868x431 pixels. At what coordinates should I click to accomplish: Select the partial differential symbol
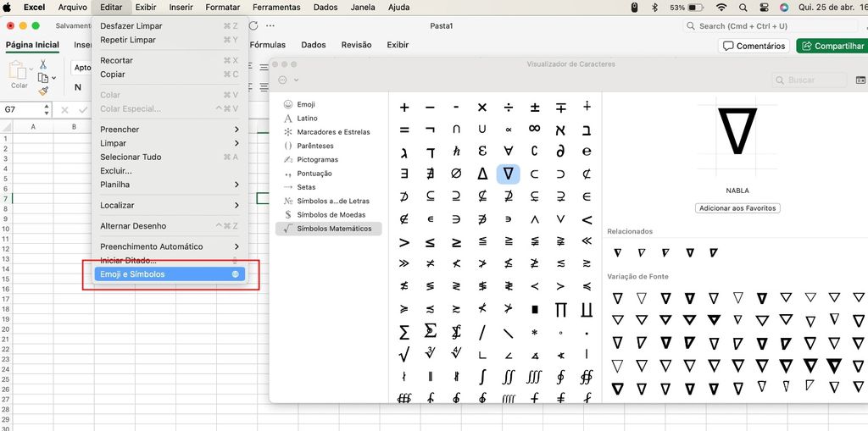coord(561,151)
